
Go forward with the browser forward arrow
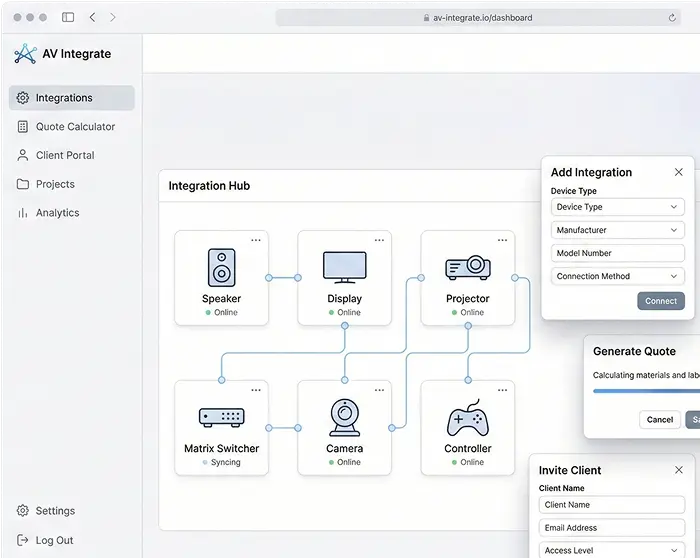(x=113, y=17)
